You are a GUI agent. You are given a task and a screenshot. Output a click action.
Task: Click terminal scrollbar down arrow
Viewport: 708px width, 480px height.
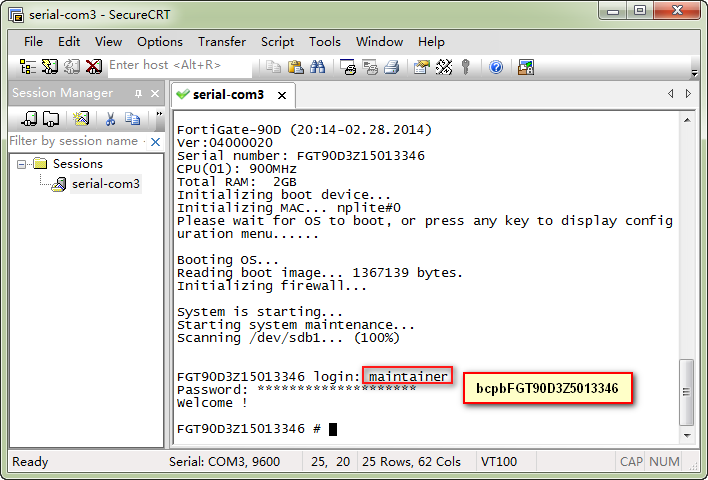tap(687, 436)
